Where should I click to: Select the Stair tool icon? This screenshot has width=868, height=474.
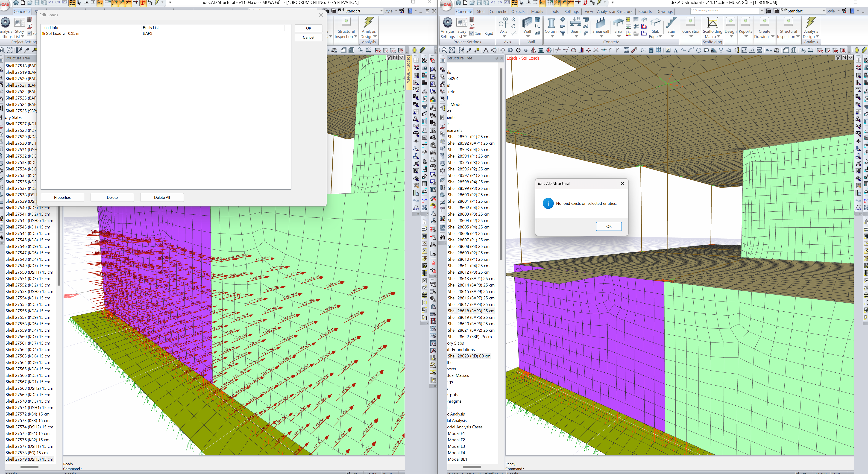pyautogui.click(x=671, y=23)
